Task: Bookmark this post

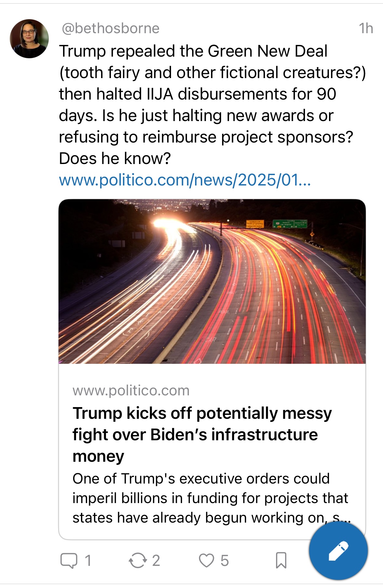Action: (x=281, y=560)
